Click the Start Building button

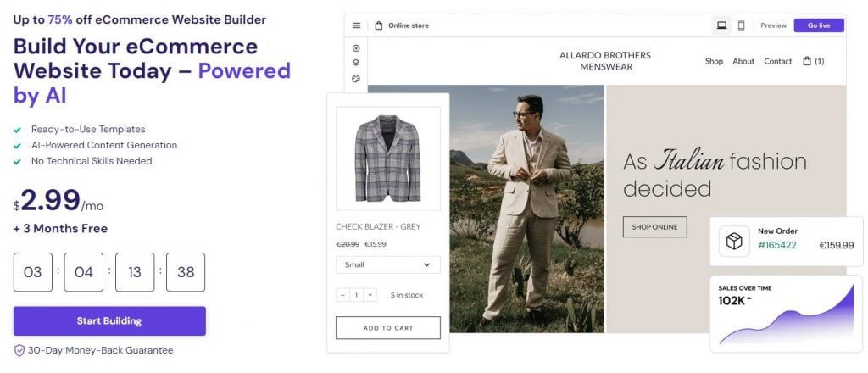pyautogui.click(x=109, y=321)
